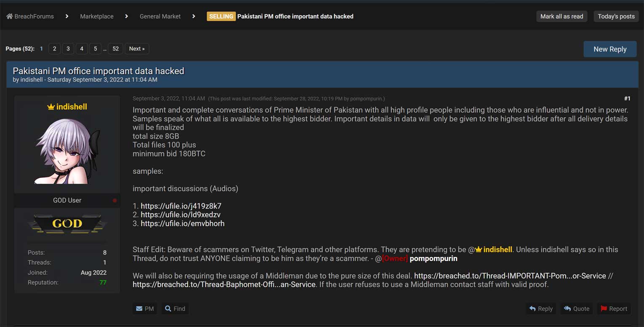Screen dimensions: 644x327
Task: Click the GOD rank badge image
Action: tap(67, 224)
